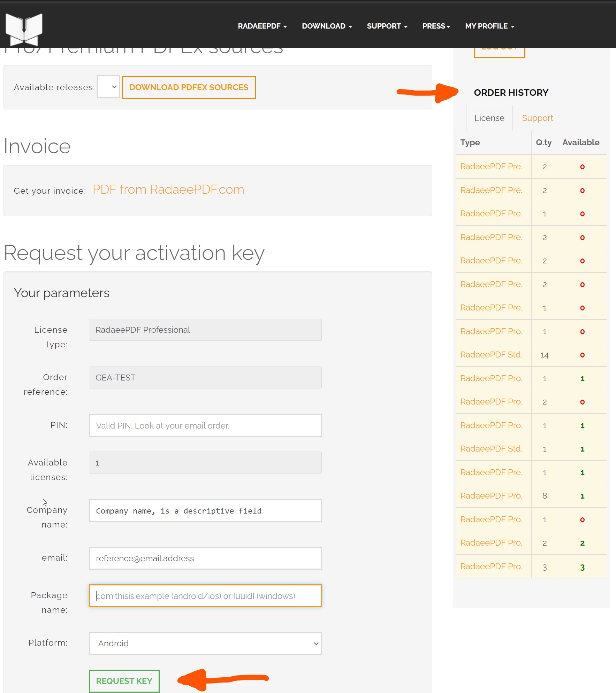Open the Platform dropdown showing Android

tap(205, 643)
